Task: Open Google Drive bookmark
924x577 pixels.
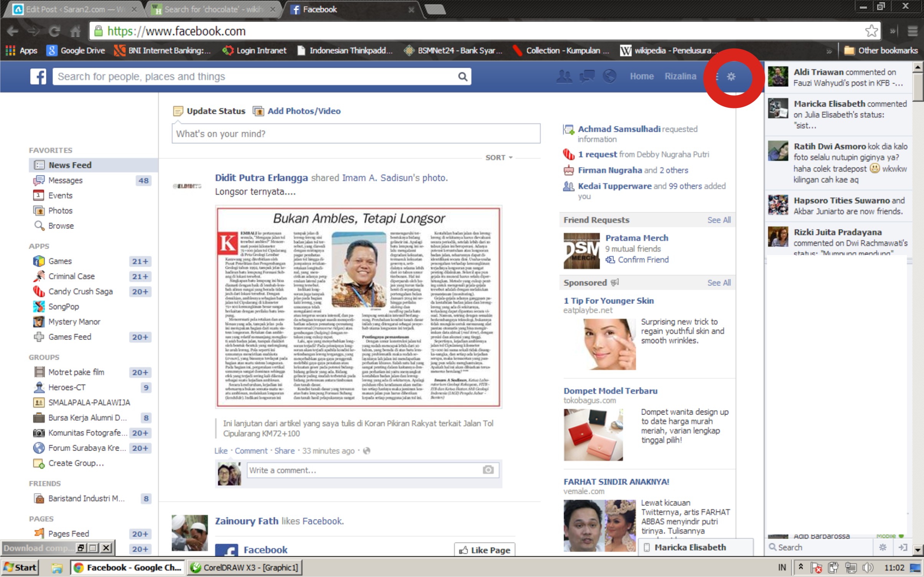Action: [76, 51]
